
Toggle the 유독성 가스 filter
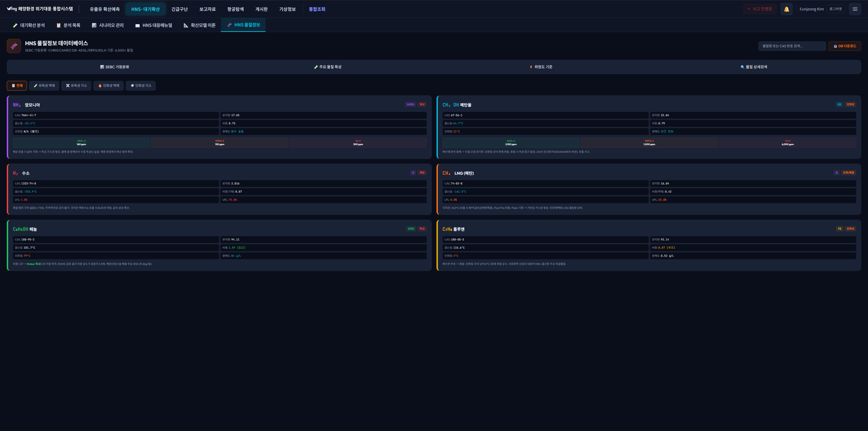[76, 86]
